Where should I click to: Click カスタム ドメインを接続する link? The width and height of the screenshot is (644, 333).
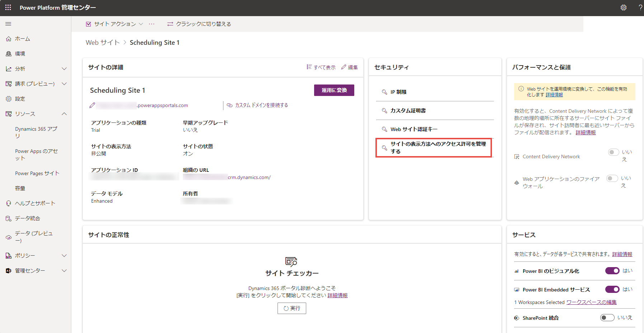tap(261, 105)
